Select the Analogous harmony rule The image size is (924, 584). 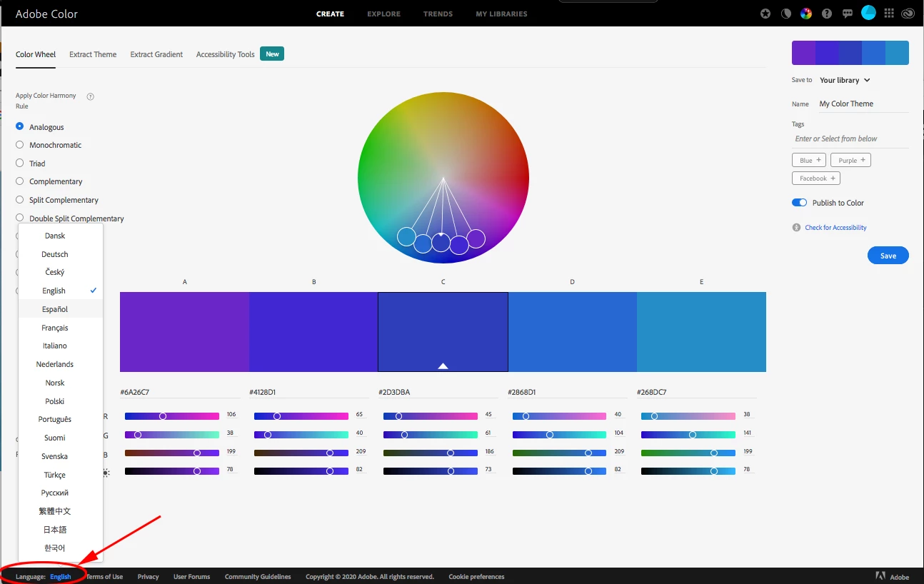(20, 126)
